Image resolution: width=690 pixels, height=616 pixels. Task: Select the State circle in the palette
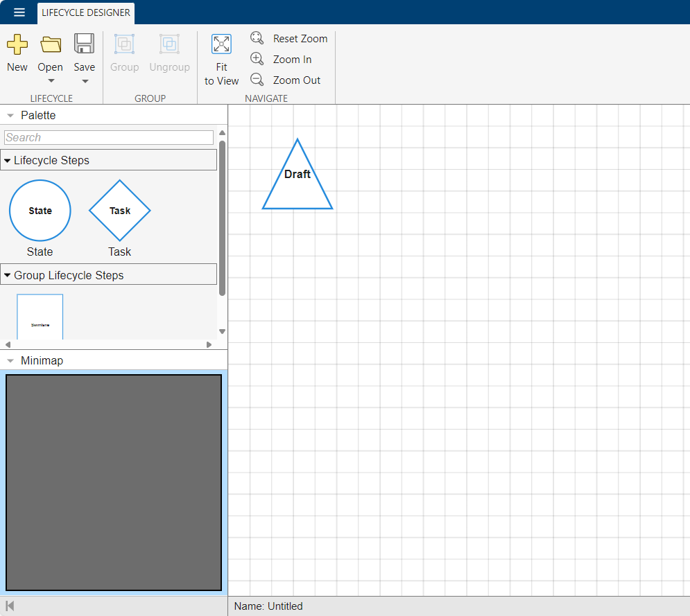40,211
